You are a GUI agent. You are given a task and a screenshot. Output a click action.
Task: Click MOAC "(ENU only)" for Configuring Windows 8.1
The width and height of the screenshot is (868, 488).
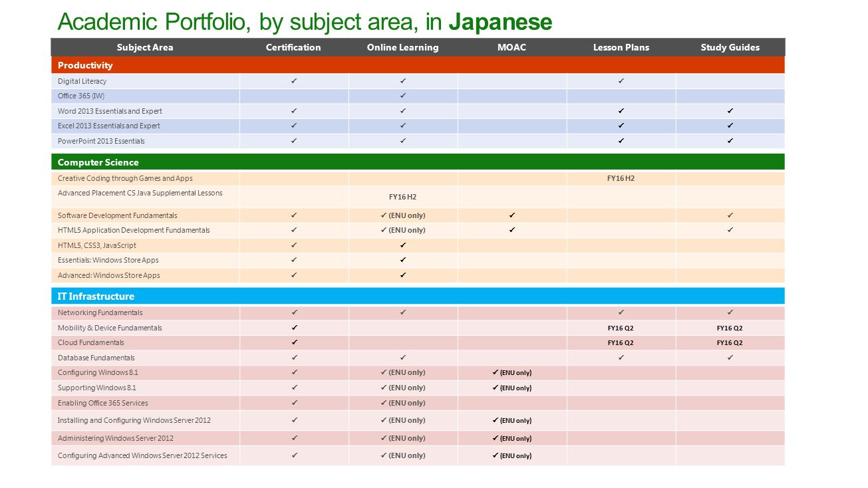click(515, 373)
